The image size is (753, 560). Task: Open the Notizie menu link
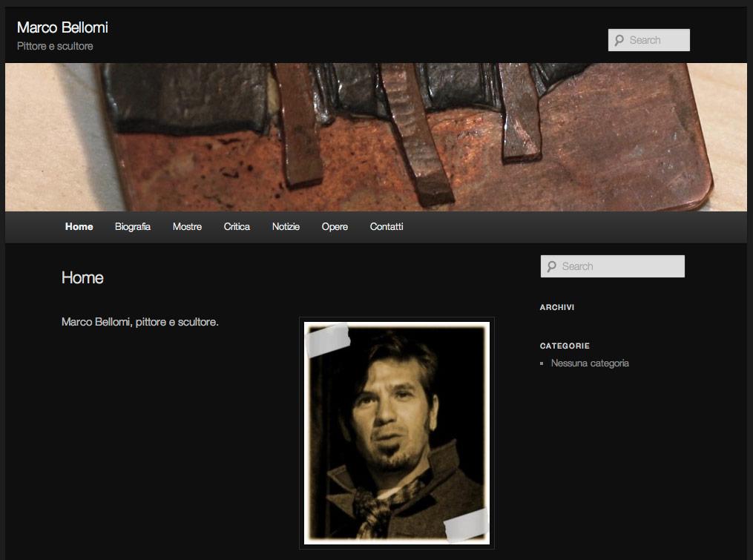[x=286, y=227]
